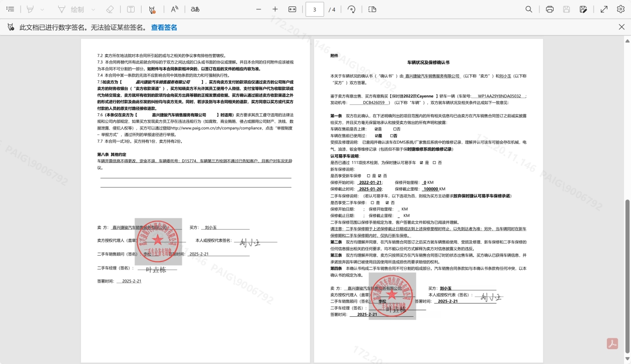The image size is (631, 364).
Task: Open the search in document tool
Action: [x=529, y=9]
